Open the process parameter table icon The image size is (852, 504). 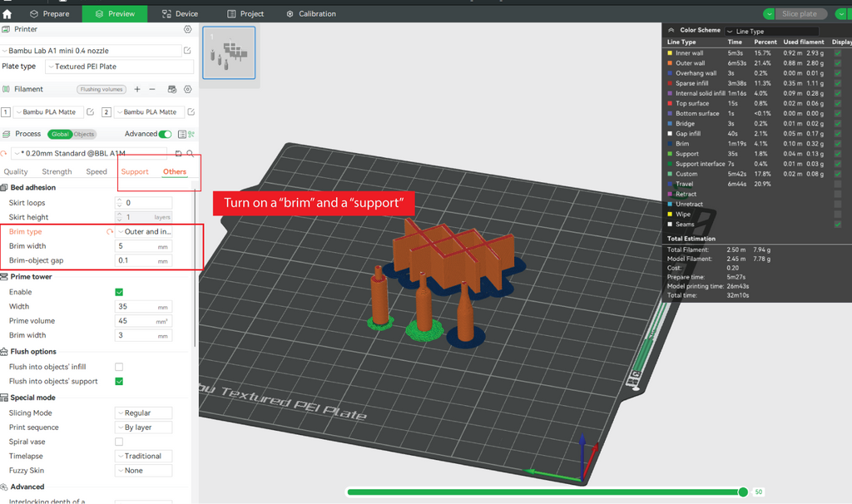pos(181,134)
